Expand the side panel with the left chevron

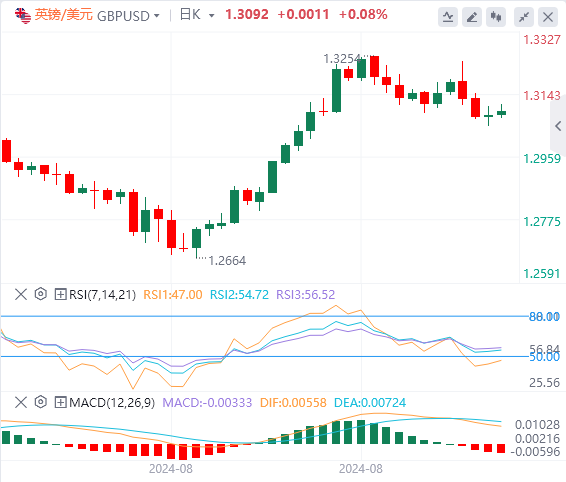click(558, 126)
